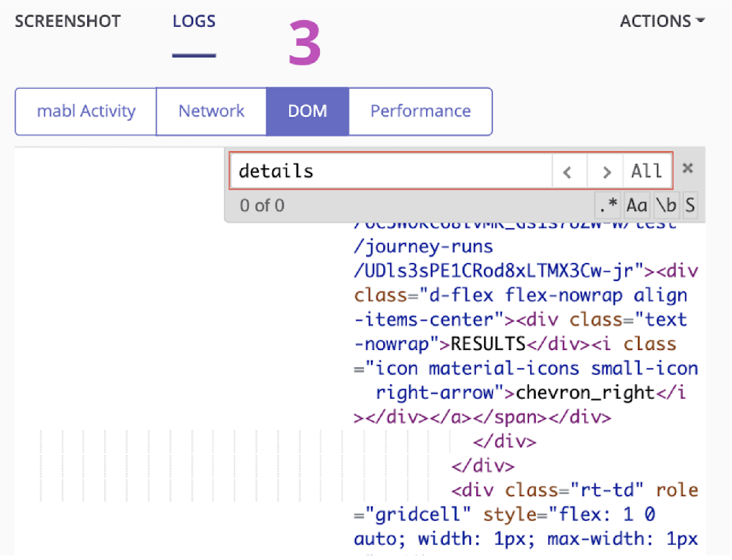Click the chevron_right text in DOM output
The height and width of the screenshot is (560, 732).
583,392
